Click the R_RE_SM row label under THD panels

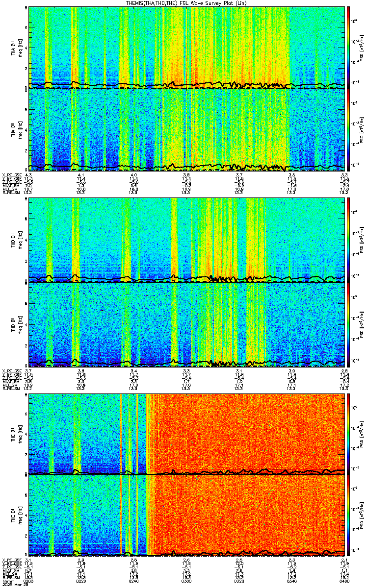tap(10, 388)
